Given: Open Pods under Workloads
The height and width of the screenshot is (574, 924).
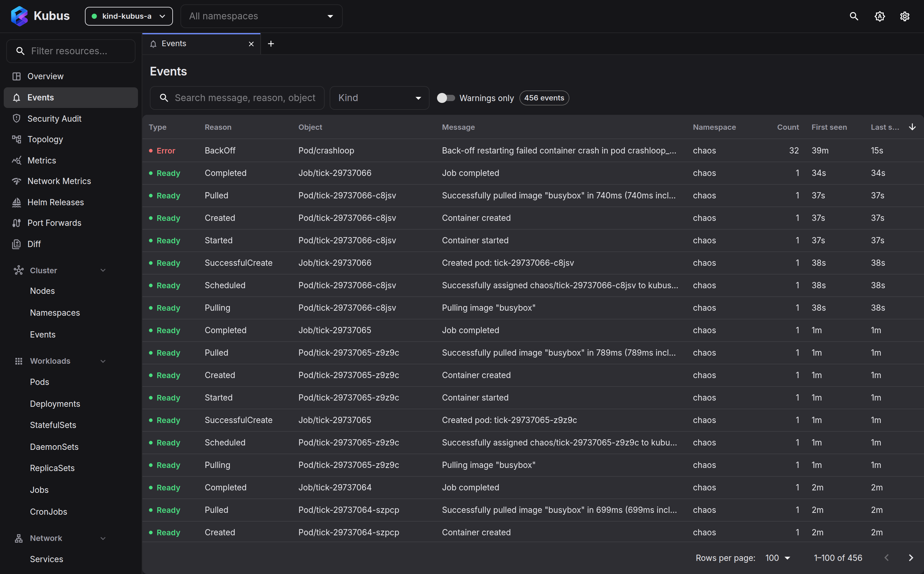Looking at the screenshot, I should [40, 382].
